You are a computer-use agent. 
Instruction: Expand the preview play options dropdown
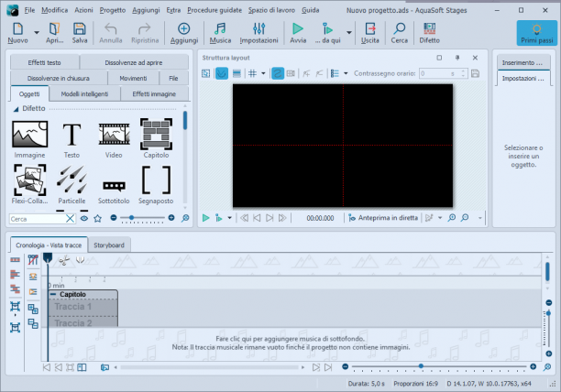(230, 218)
